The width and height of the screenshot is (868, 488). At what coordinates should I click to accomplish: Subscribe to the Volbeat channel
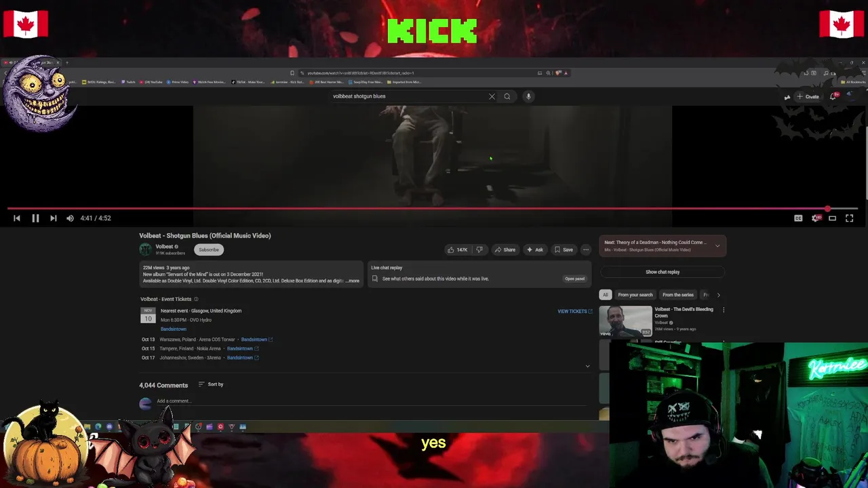coord(209,249)
